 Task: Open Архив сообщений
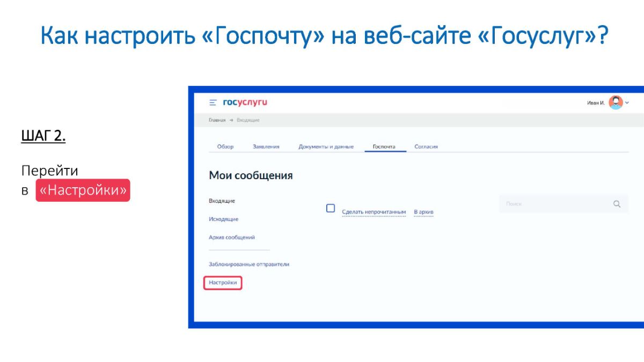pyautogui.click(x=232, y=238)
